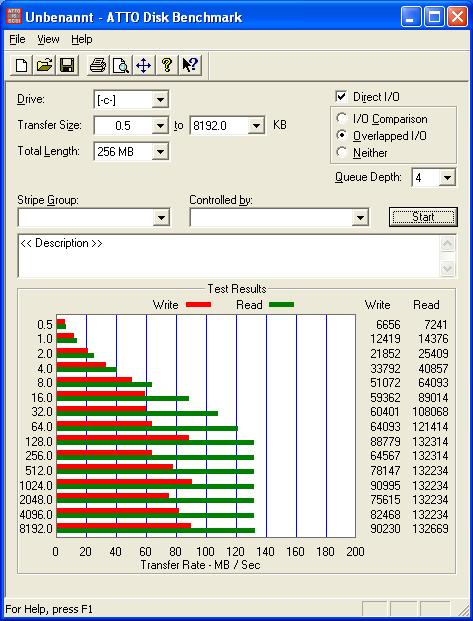Click description scrollbar down arrow
The image size is (473, 621).
coord(447,269)
